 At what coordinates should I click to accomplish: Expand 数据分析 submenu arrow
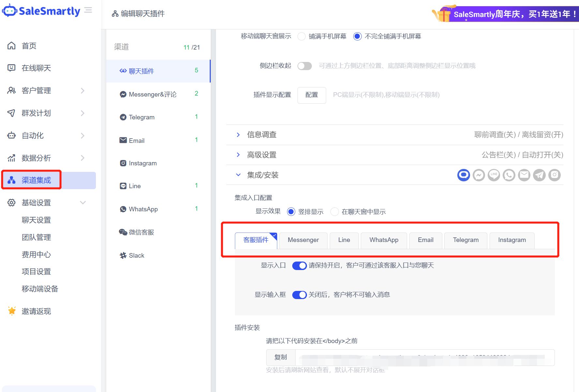[x=83, y=158]
